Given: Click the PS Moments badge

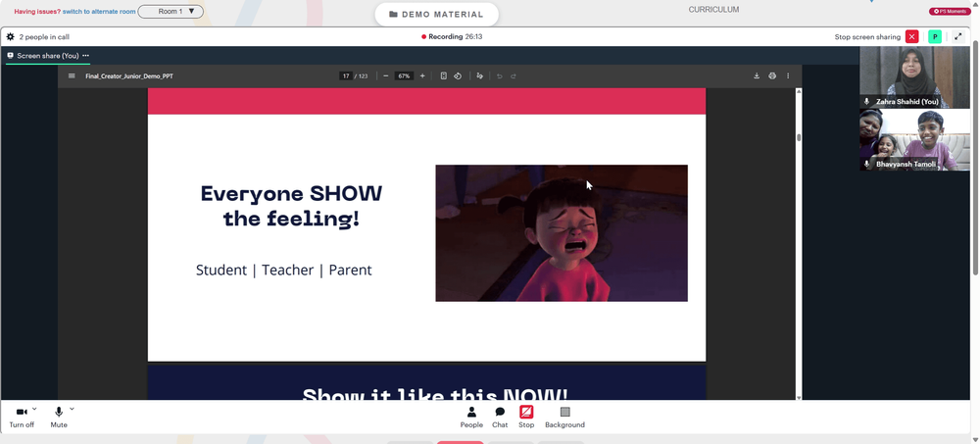Looking at the screenshot, I should click(x=950, y=11).
